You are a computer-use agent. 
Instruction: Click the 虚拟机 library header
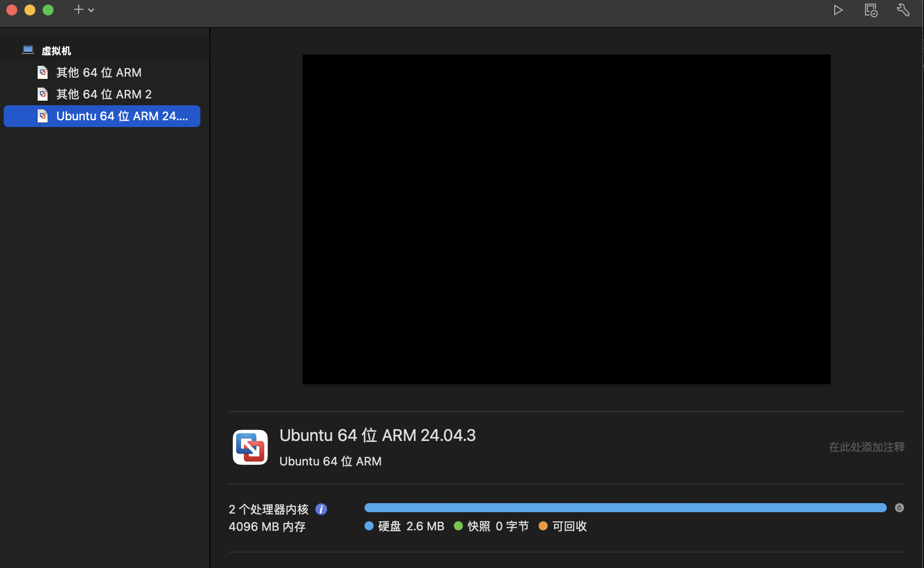click(x=56, y=51)
